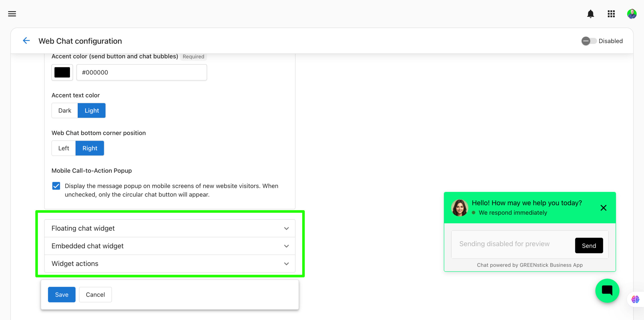Expand the Embedded chat widget section
Screen dimensions: 644x320
(x=170, y=246)
